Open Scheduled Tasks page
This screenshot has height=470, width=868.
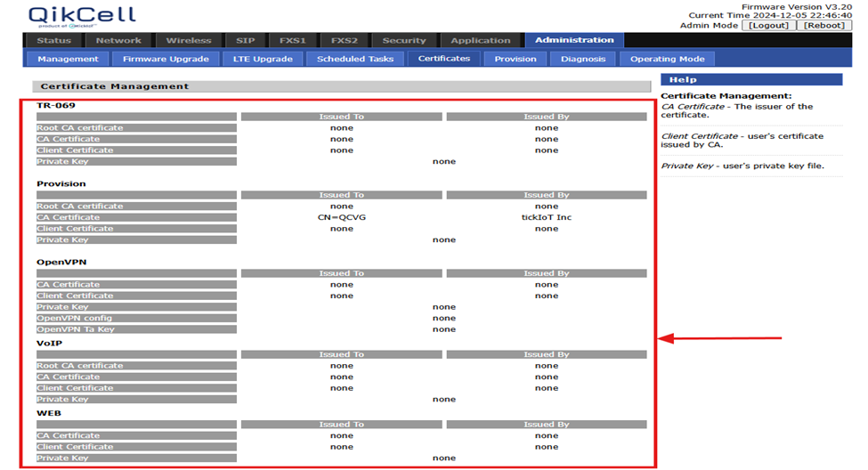(x=355, y=59)
